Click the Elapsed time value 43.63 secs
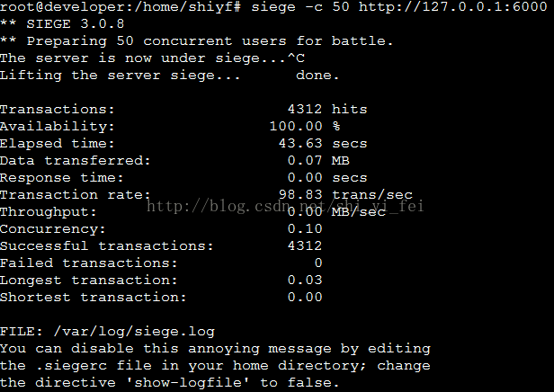This screenshot has height=392, width=554. (323, 143)
